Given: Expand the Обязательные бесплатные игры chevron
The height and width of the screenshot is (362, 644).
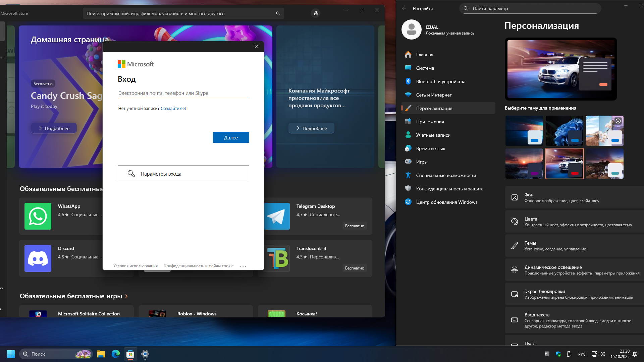Looking at the screenshot, I should (126, 296).
